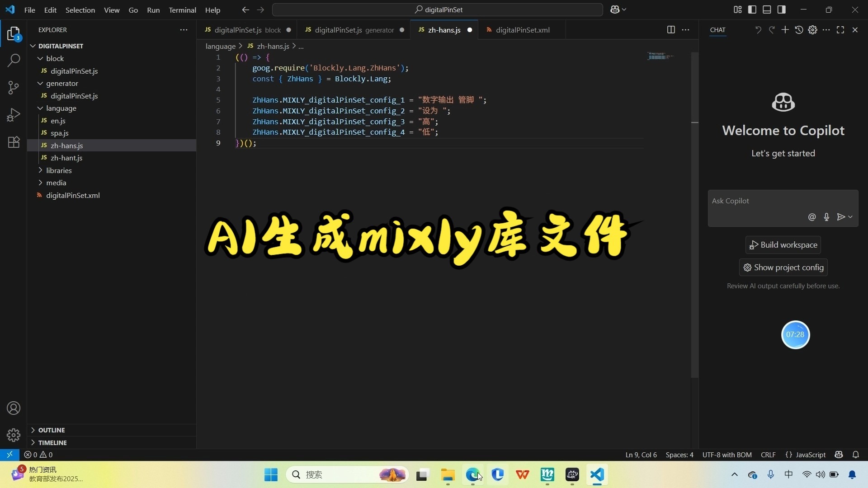Expand the libraries folder
The width and height of the screenshot is (868, 488).
(40, 170)
